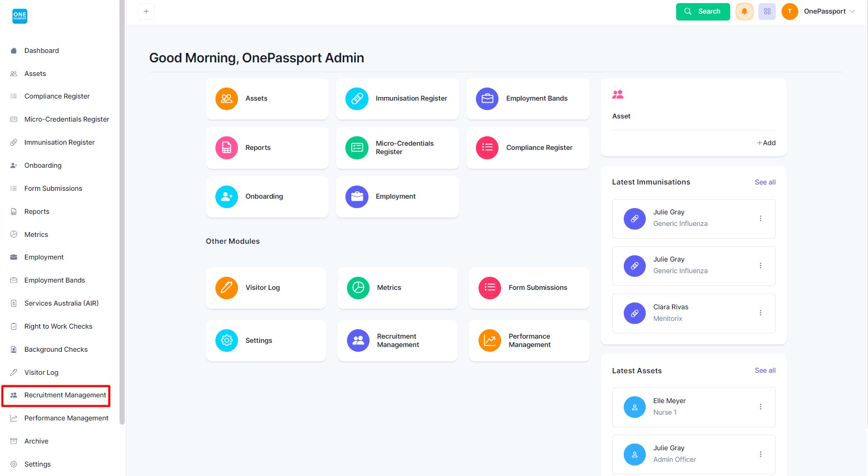
Task: Click the Dashboard home icon in sidebar
Action: point(14,51)
